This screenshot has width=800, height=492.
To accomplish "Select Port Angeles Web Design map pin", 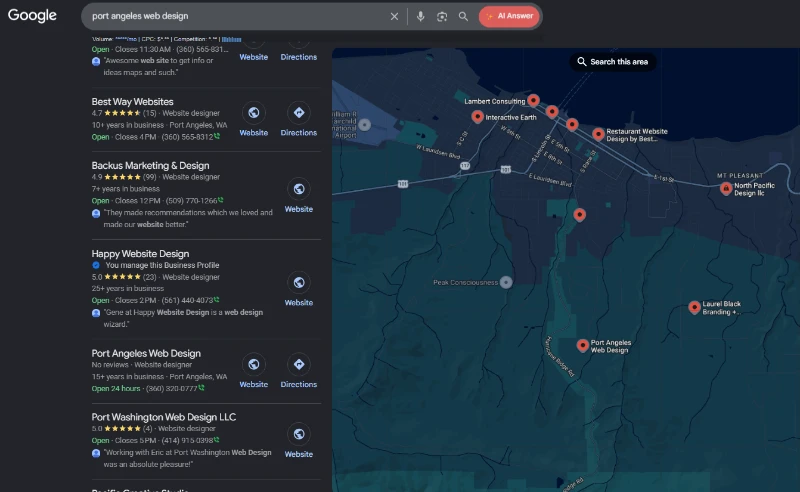I will (x=583, y=346).
